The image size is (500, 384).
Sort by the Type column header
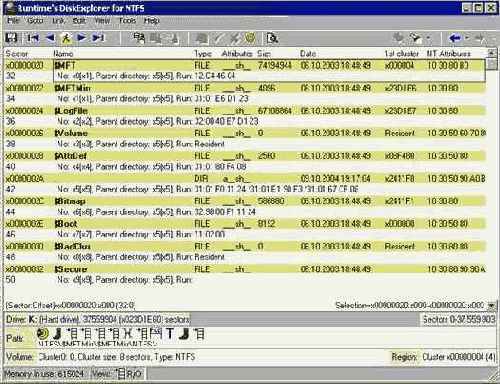(x=203, y=54)
